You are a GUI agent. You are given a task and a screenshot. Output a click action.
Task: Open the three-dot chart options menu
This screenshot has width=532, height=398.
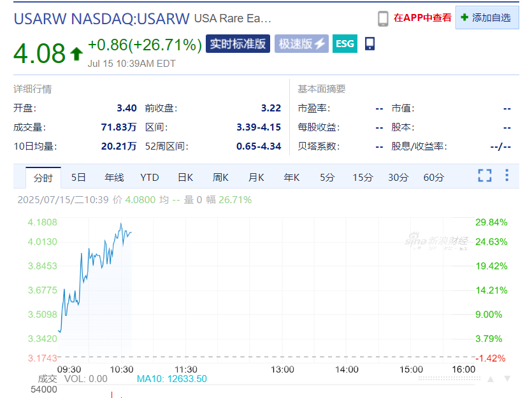tap(507, 175)
